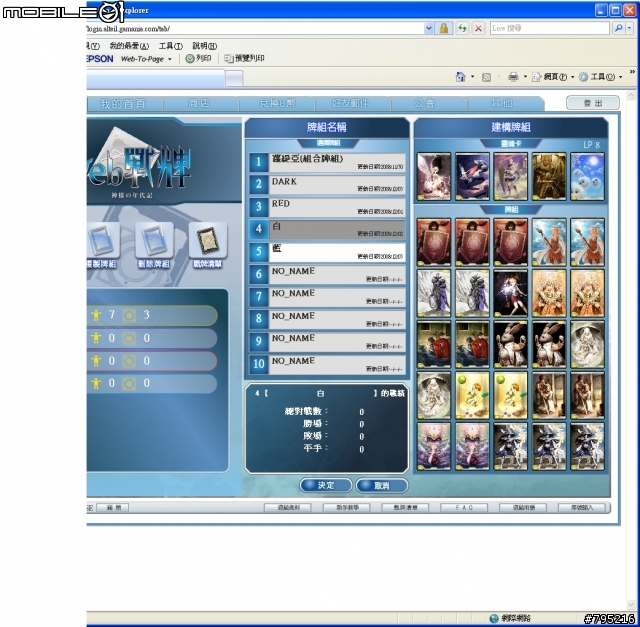Select NO_NAME deck slot 6

point(337,274)
